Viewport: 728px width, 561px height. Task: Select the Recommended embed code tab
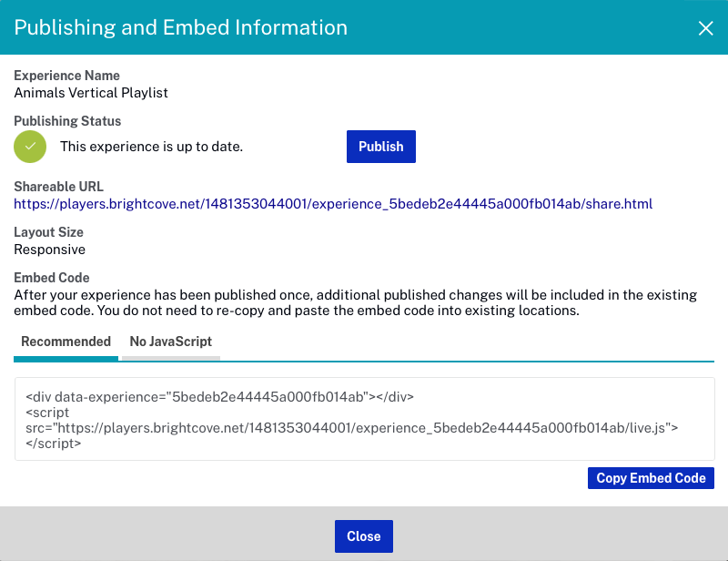[x=66, y=342]
